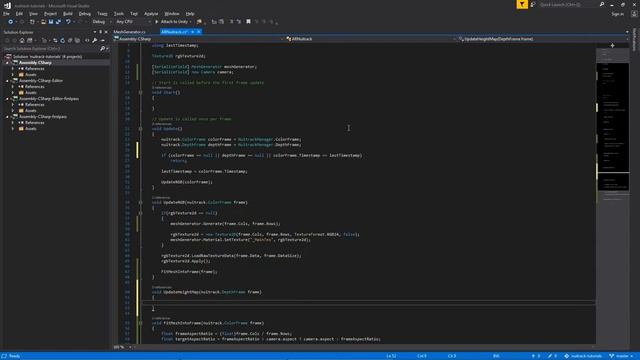Expand References under Assembly-CSharp
640x360 pixels.
(x=13, y=69)
